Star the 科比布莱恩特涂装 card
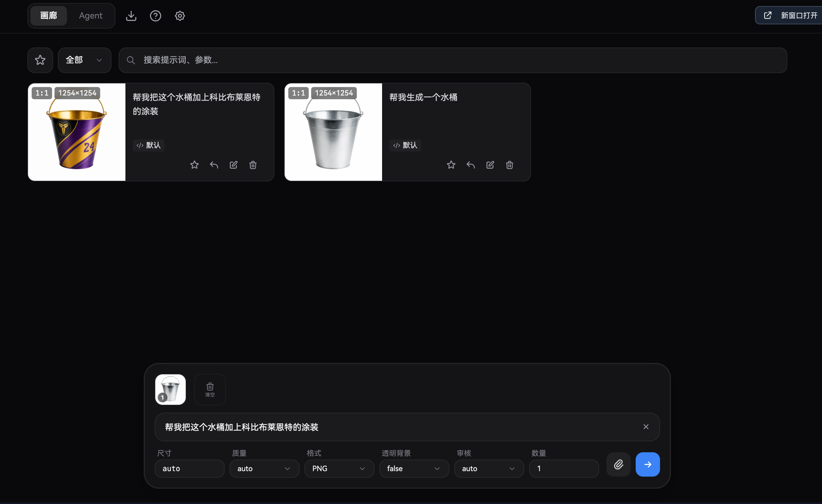Viewport: 822px width, 504px height. click(x=195, y=165)
